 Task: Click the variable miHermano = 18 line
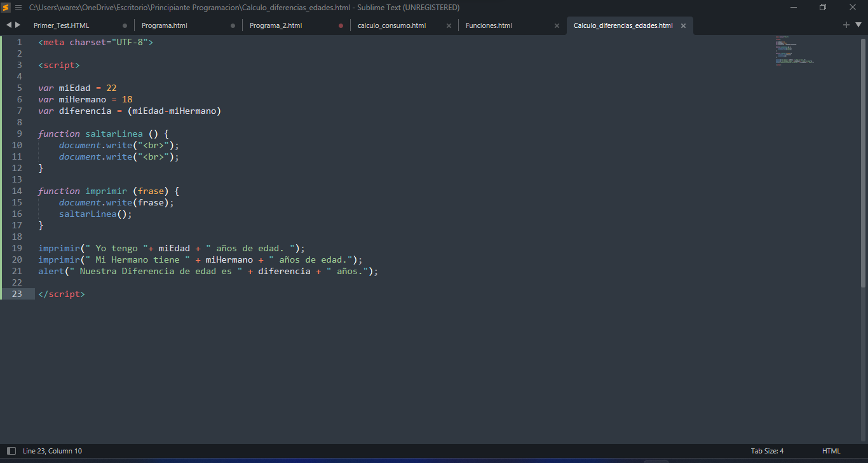(85, 99)
